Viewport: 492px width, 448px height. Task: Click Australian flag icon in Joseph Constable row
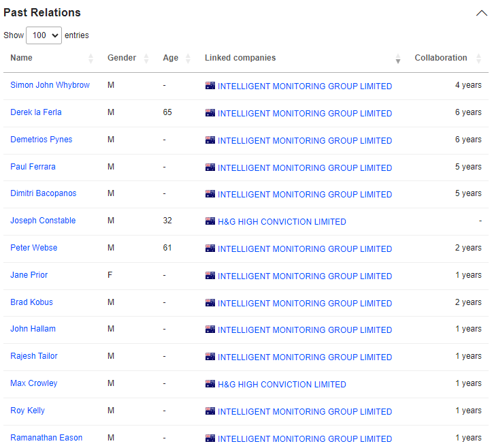210,221
